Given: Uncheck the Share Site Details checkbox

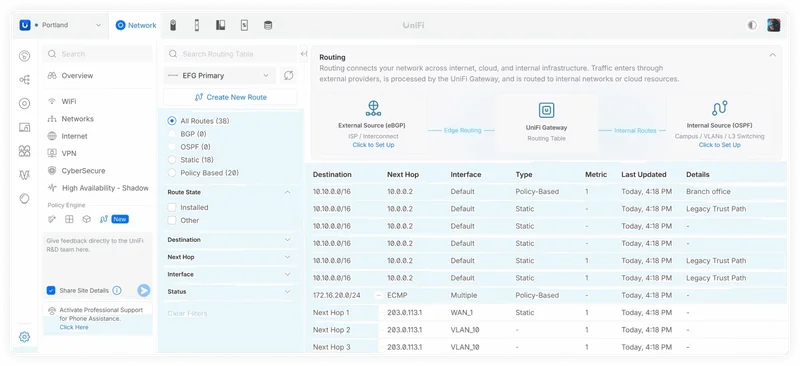Looking at the screenshot, I should tap(51, 290).
